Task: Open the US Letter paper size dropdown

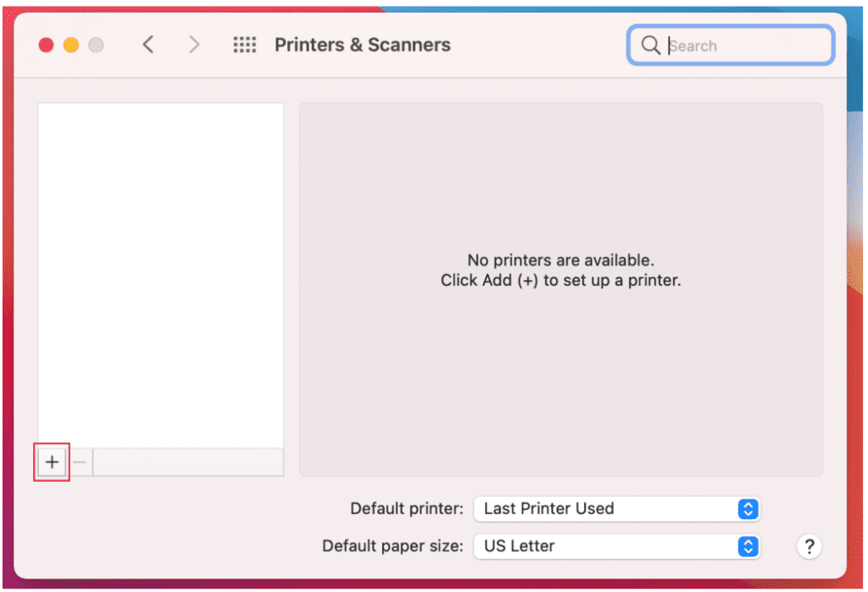Action: pos(617,546)
